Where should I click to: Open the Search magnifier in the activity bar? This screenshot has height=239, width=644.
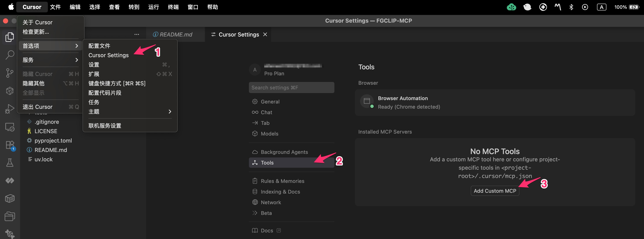[10, 55]
